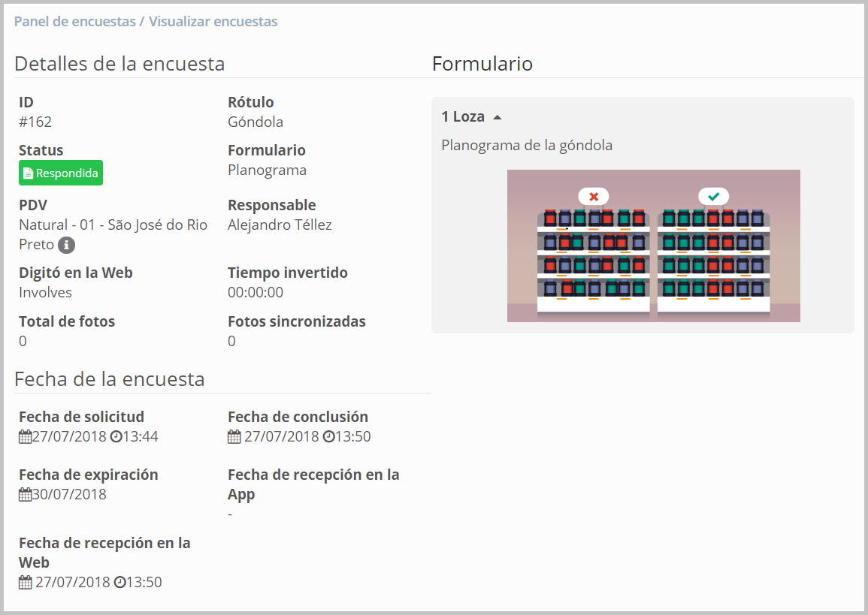
Task: Click the info icon next to PDV name
Action: (x=66, y=245)
